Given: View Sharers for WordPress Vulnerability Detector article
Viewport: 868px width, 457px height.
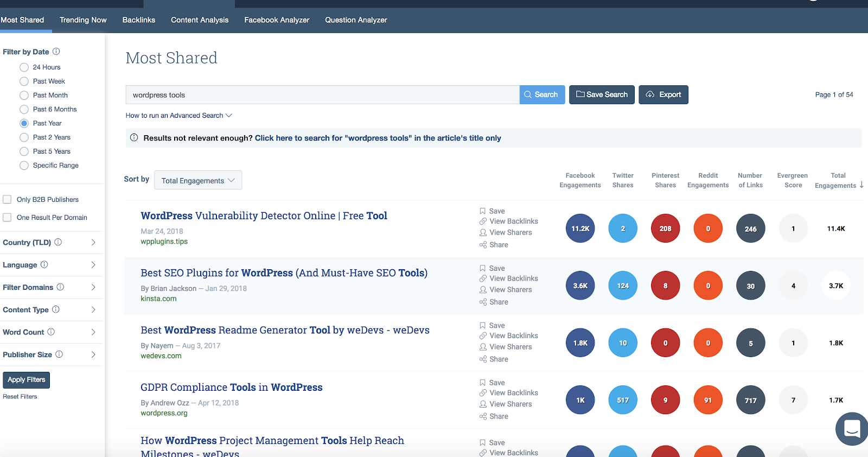Looking at the screenshot, I should tap(506, 232).
